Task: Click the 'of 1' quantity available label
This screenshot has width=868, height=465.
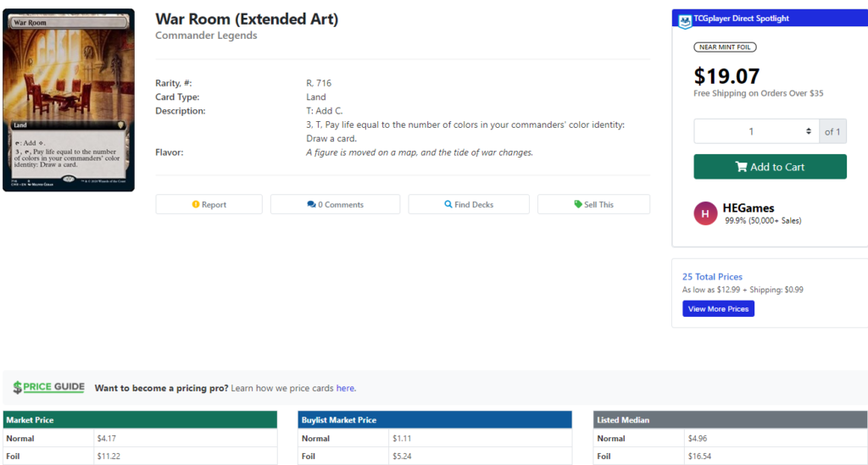Action: click(x=832, y=131)
